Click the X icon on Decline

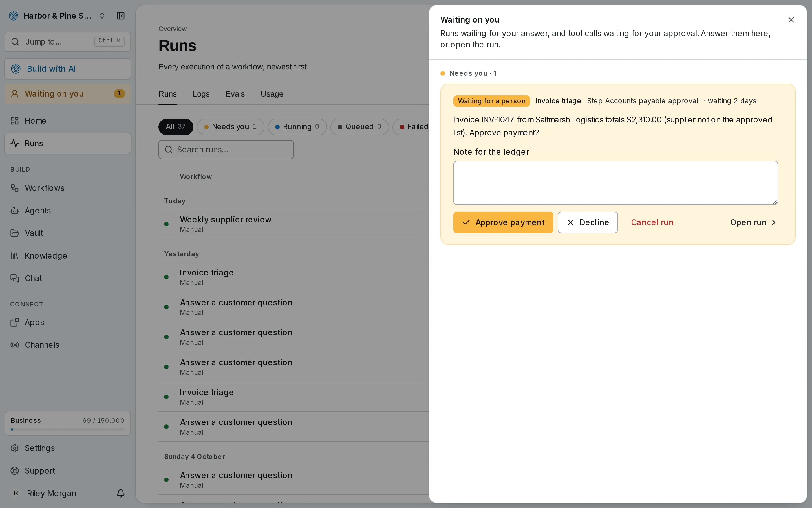(570, 222)
